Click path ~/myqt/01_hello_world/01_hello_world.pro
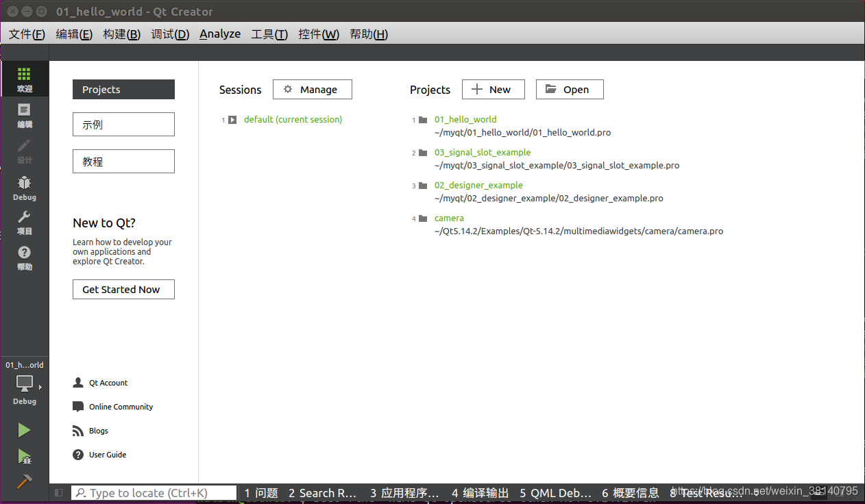Viewport: 865px width, 504px height. [x=523, y=132]
